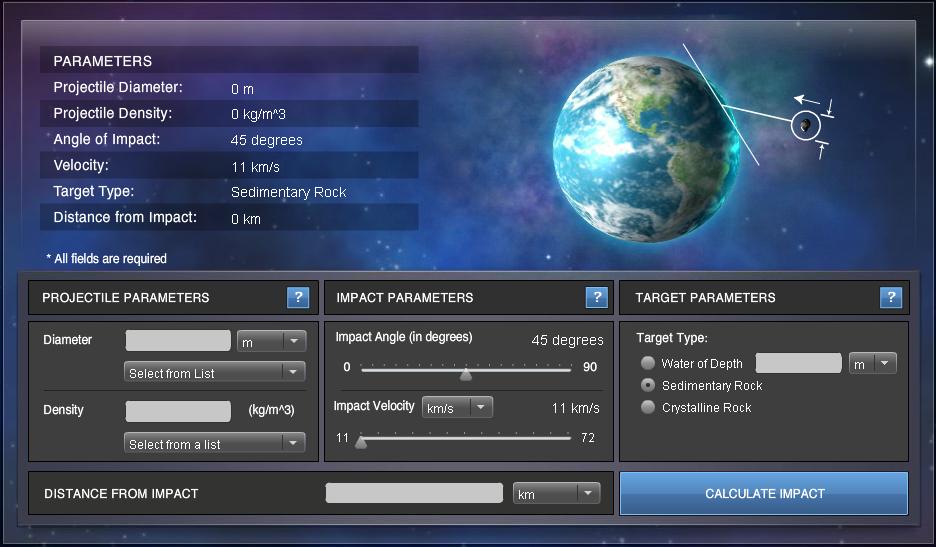Viewport: 936px width, 547px height.
Task: Click the asteroid projectile in the diagram
Action: (806, 125)
